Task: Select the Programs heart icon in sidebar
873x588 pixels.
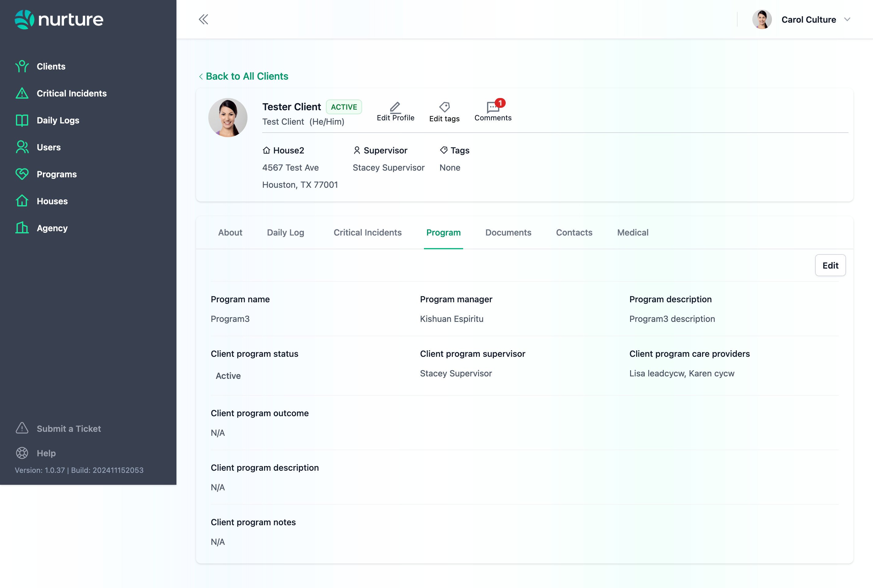Action: (x=22, y=174)
